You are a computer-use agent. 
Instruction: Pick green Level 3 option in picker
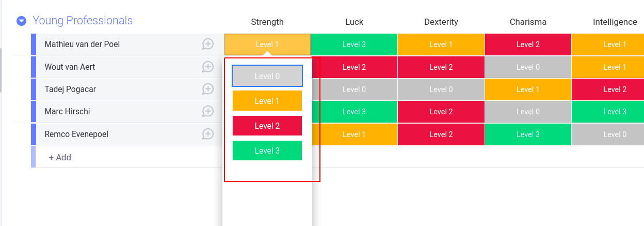267,150
